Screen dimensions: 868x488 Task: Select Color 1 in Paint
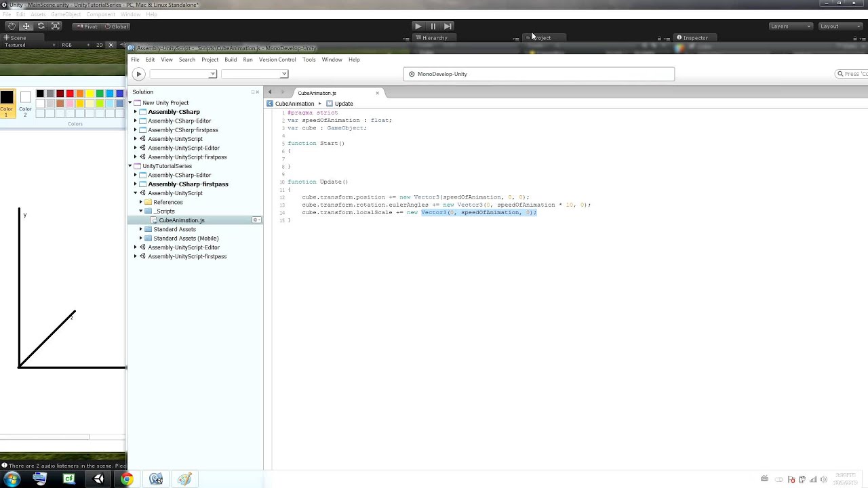tap(7, 103)
